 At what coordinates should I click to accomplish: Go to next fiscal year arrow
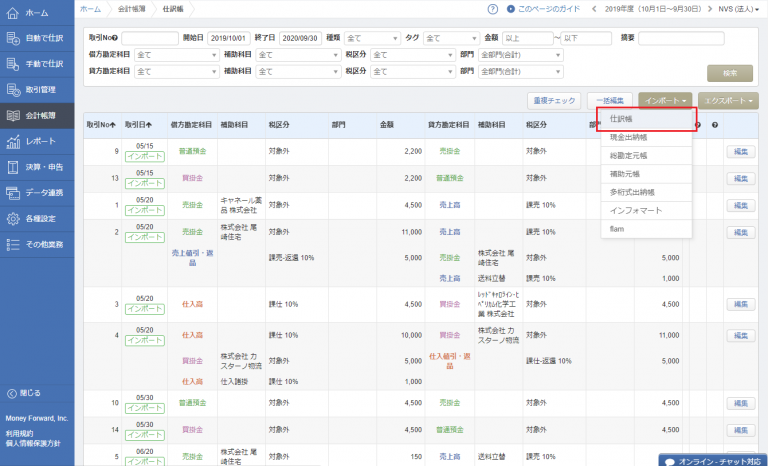coord(709,9)
